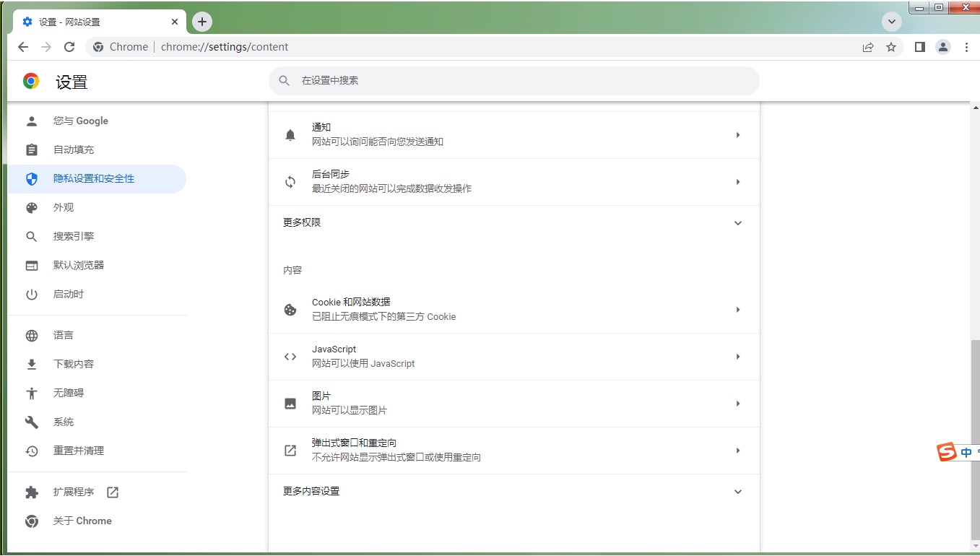Viewport: 980px width, 556px height.
Task: Click the Chrome logo beside 设置 title
Action: [31, 81]
